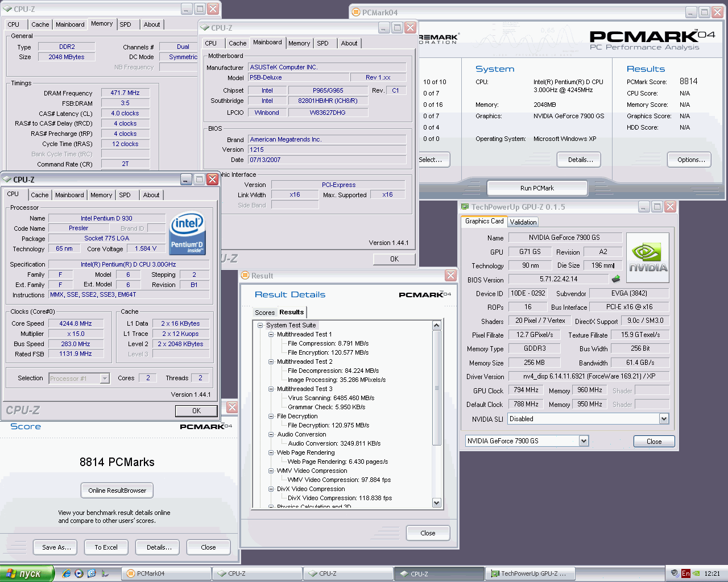Open Validation tab in GPU-Z
Screen dimensions: 728x582
[523, 222]
